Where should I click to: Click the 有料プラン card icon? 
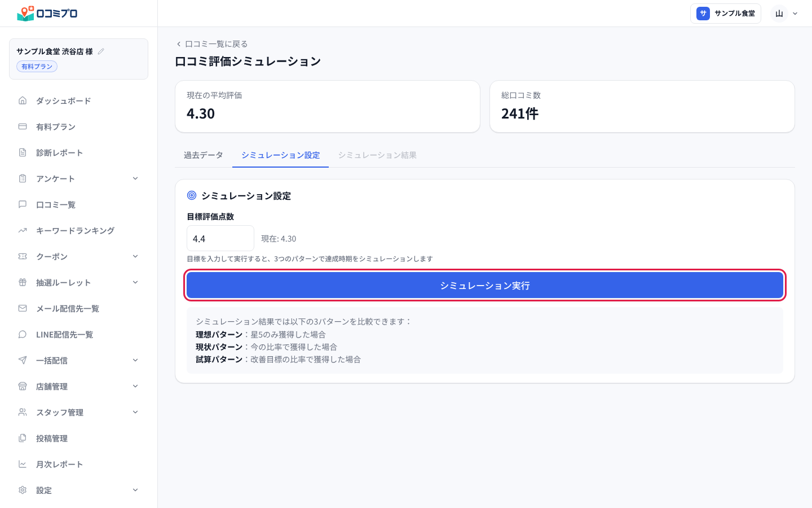click(x=23, y=126)
